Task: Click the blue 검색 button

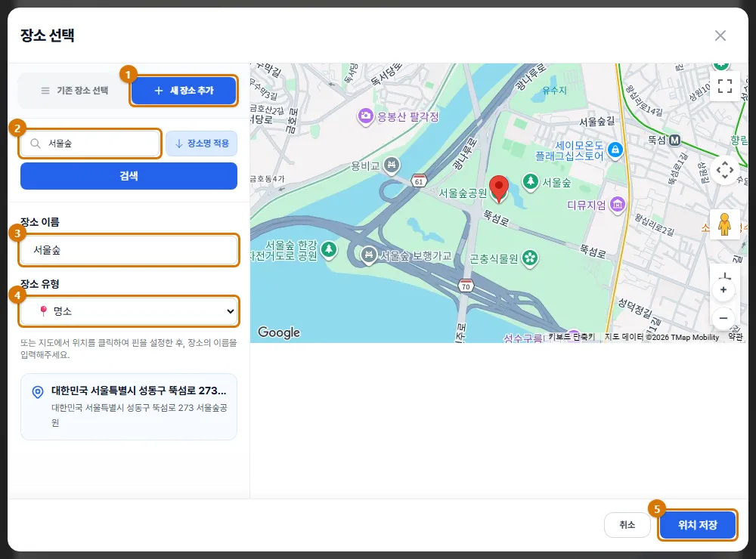Action: click(x=129, y=176)
